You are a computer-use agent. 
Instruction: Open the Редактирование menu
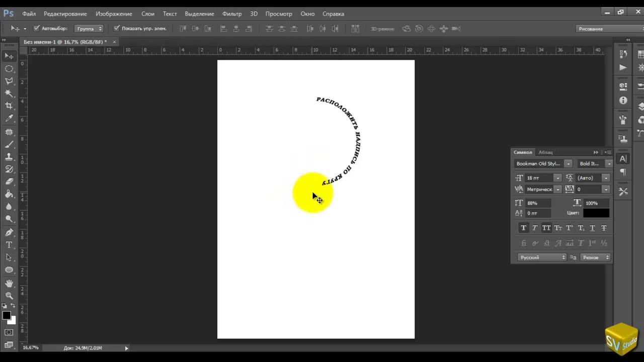(x=65, y=14)
